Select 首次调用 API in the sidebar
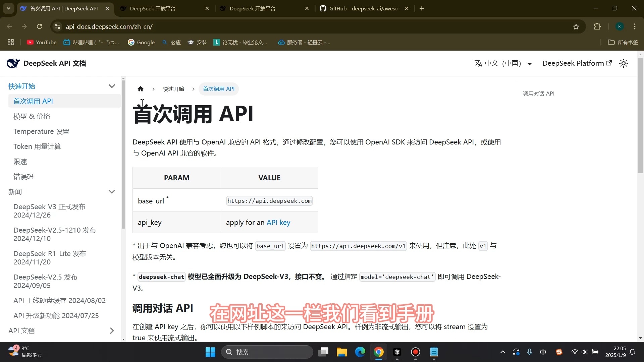The width and height of the screenshot is (644, 362). point(65,101)
